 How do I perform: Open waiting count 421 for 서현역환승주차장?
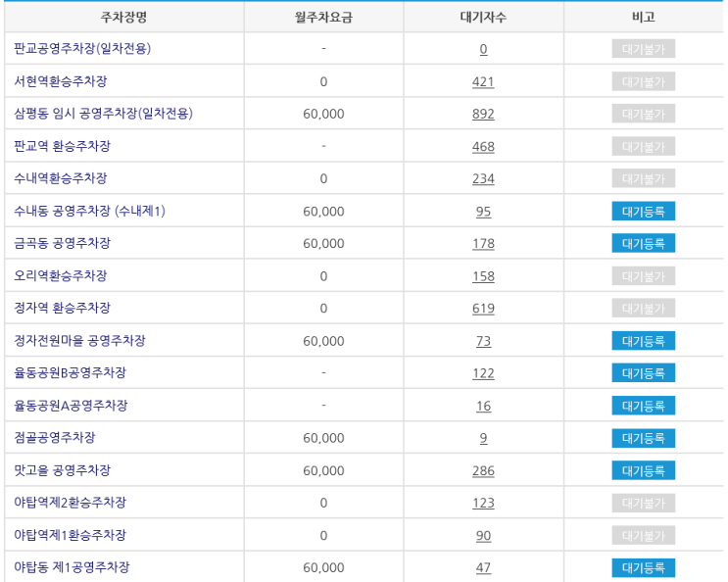coord(483,81)
